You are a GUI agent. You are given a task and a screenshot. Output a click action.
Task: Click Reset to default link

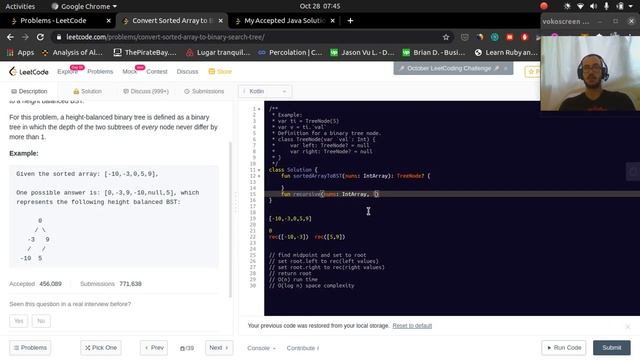412,326
